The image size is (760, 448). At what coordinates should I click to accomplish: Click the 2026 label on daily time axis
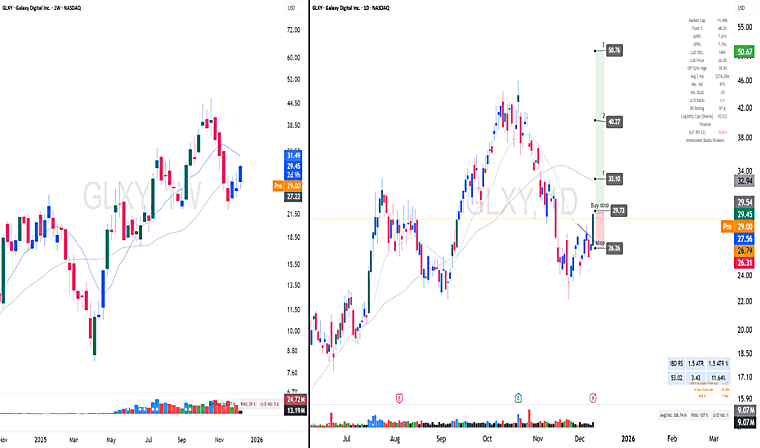tap(628, 439)
